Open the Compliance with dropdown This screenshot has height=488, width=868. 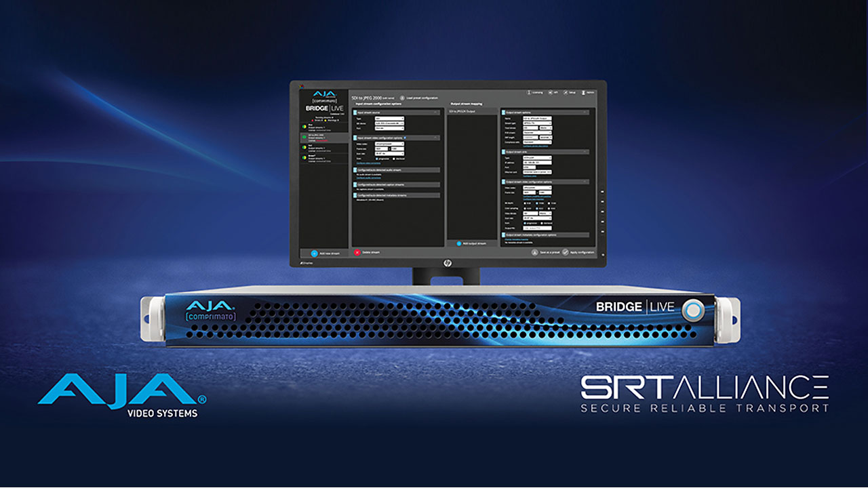click(538, 142)
